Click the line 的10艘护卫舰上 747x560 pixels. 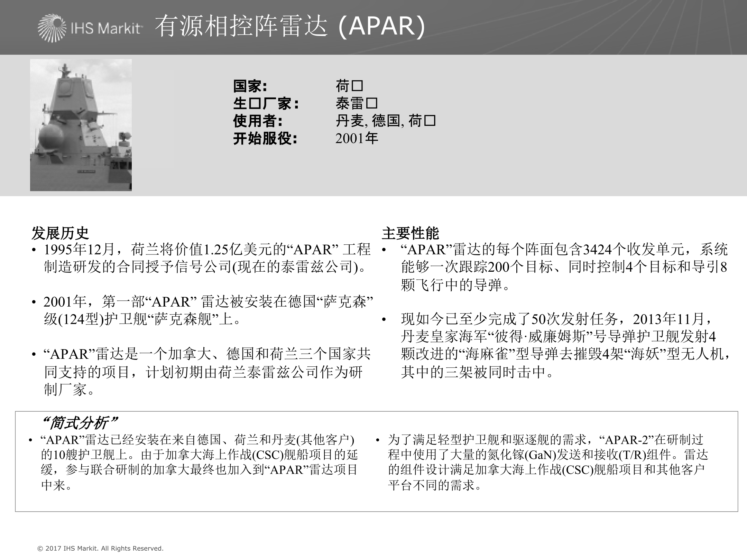(x=200, y=455)
